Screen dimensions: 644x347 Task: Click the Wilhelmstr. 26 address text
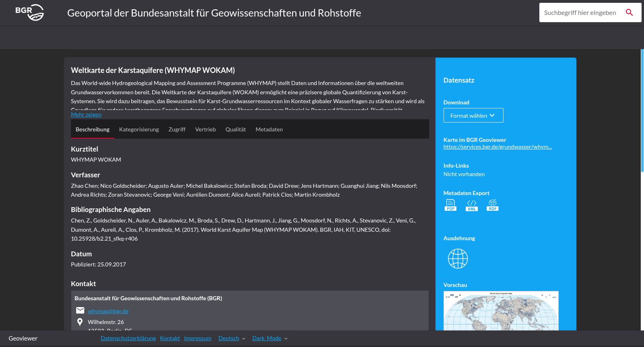106,322
